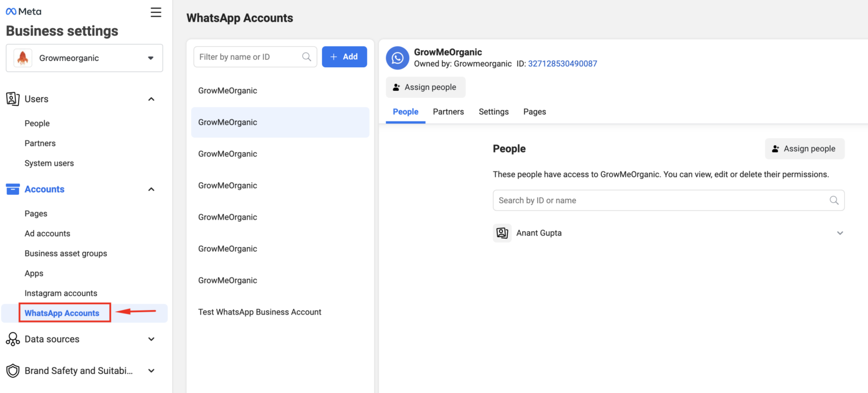Click the Growmeorganic rocket avatar
Viewport: 868px width, 393px height.
click(23, 58)
